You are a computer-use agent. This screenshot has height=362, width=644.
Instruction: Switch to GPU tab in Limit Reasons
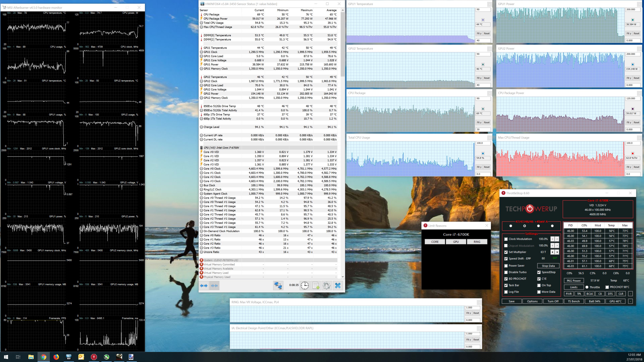coord(456,242)
